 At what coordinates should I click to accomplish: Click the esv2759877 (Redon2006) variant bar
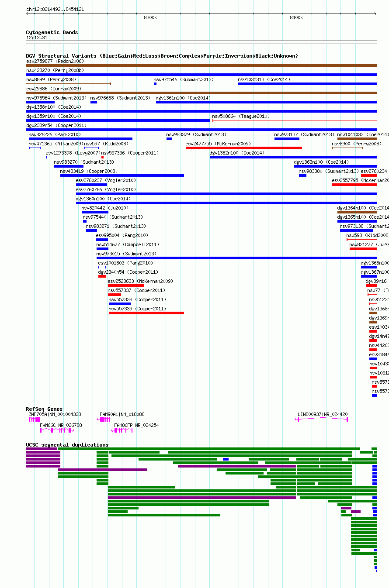point(201,65)
